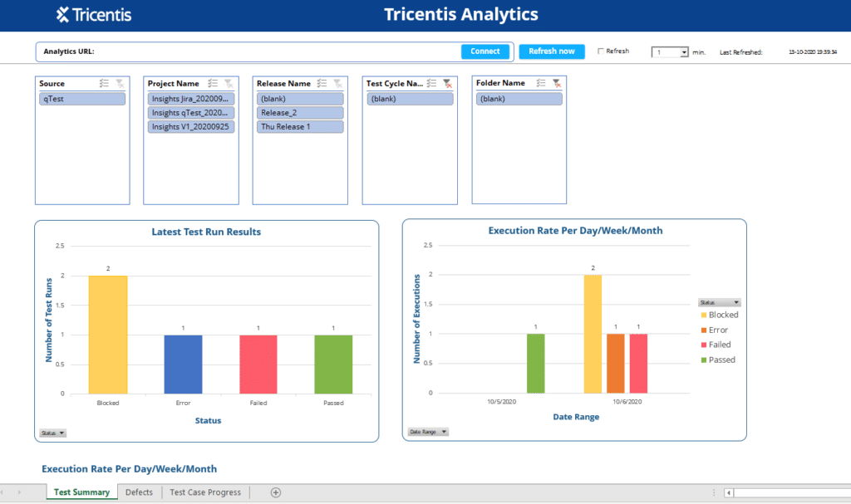The width and height of the screenshot is (851, 504).
Task: Clear filter on the Source slicer
Action: point(120,83)
